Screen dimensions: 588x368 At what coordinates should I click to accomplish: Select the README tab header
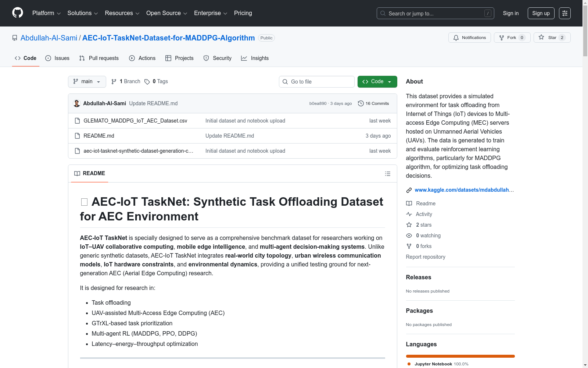90,173
